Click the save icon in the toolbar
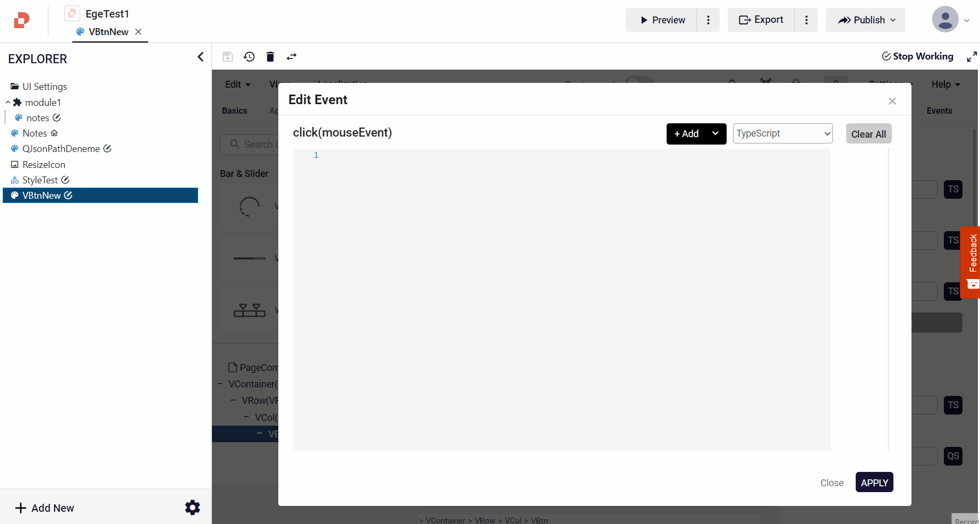Viewport: 980px width, 524px height. [x=227, y=57]
